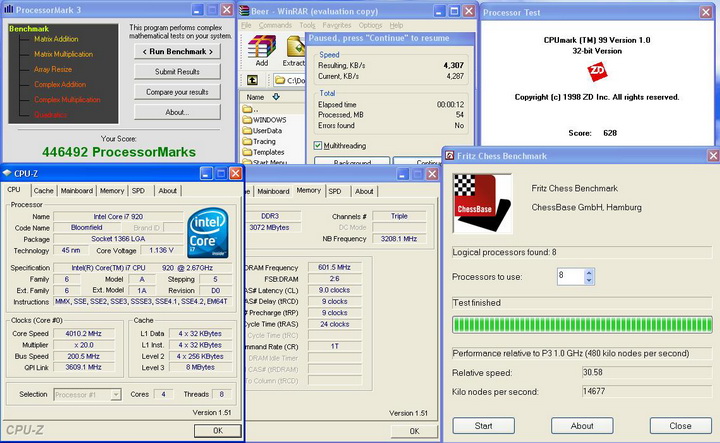Close the ProcessorMark 3 window
This screenshot has height=443, width=720.
click(x=227, y=10)
